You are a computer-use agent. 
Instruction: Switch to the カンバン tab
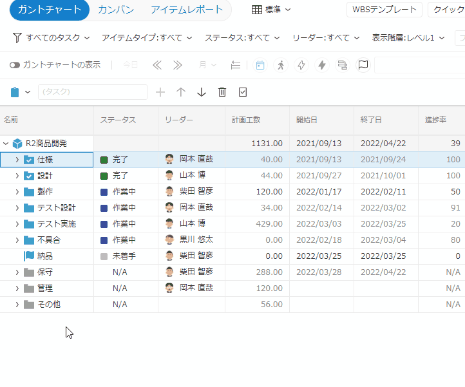click(x=116, y=10)
